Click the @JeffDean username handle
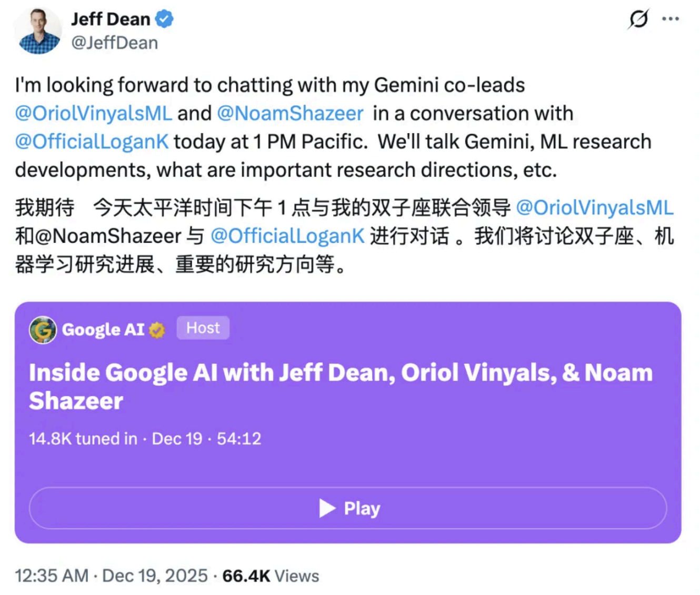 coord(114,42)
